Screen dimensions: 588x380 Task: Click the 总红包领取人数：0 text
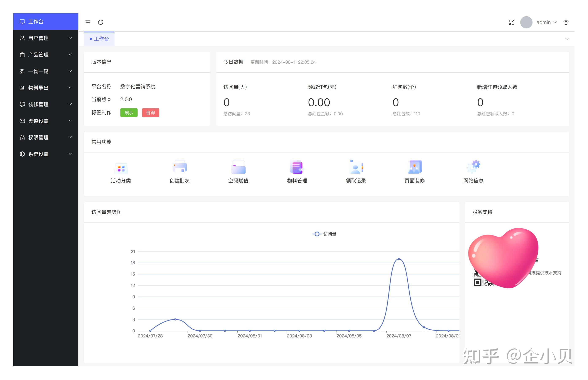click(x=496, y=114)
